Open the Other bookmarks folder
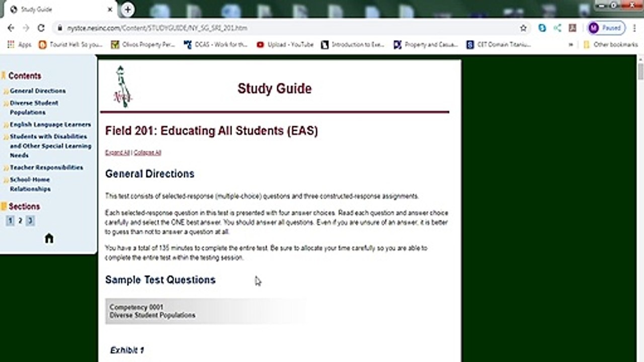644x362 pixels. coord(610,44)
